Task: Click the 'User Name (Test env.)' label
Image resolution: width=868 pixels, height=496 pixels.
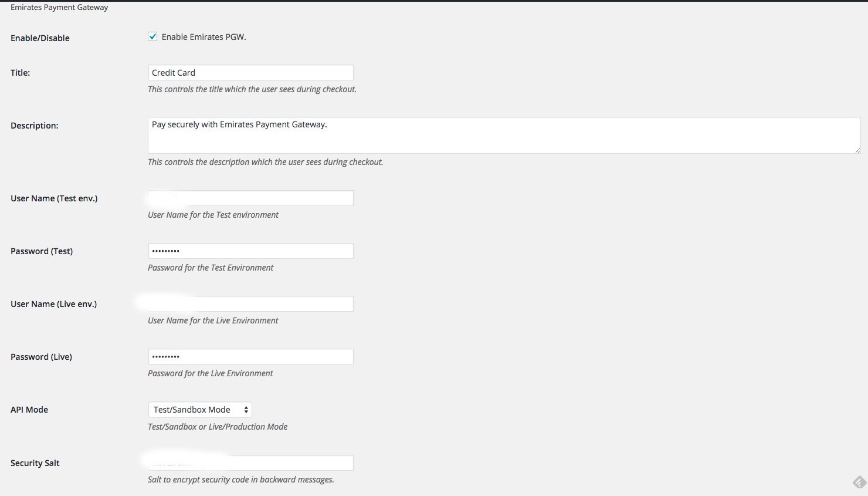Action: (54, 198)
